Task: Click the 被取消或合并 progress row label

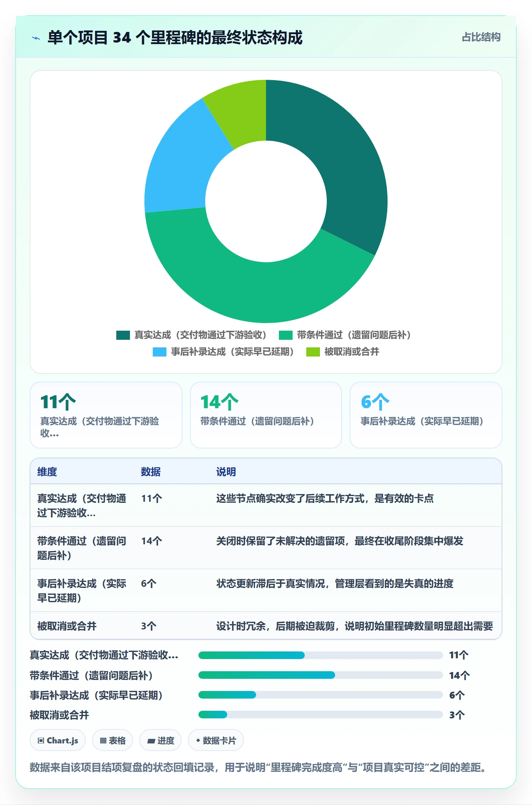Action: (59, 715)
